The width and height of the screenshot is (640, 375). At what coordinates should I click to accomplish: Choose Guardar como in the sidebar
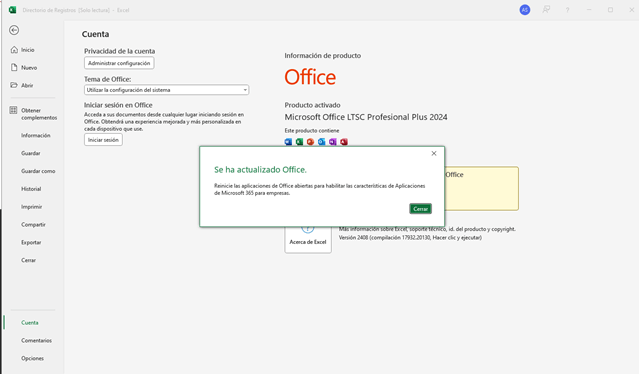pos(38,171)
